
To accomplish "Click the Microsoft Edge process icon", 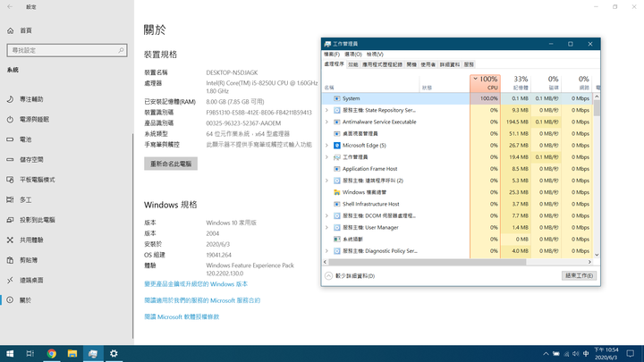I will pos(337,146).
